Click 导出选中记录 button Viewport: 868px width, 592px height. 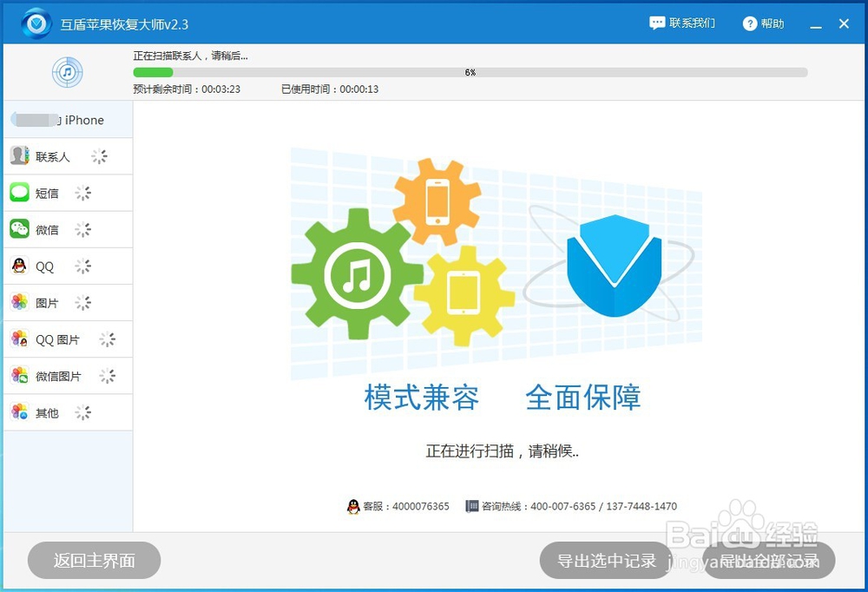click(606, 561)
